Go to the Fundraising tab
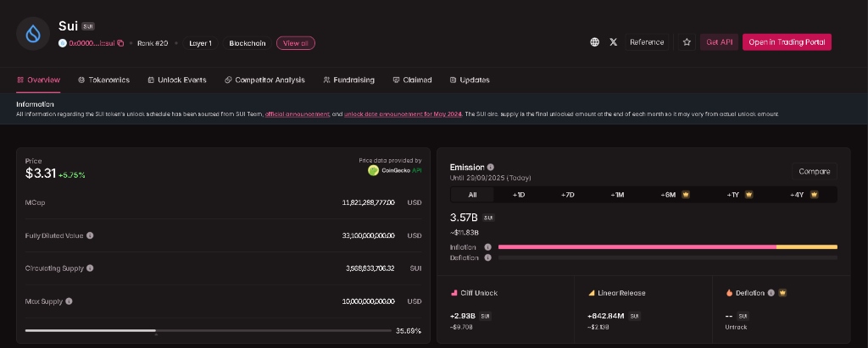Image resolution: width=868 pixels, height=348 pixels. click(348, 80)
